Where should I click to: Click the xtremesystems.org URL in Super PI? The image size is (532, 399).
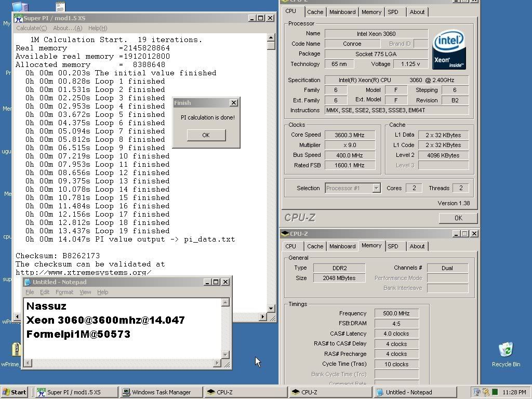pos(84,272)
